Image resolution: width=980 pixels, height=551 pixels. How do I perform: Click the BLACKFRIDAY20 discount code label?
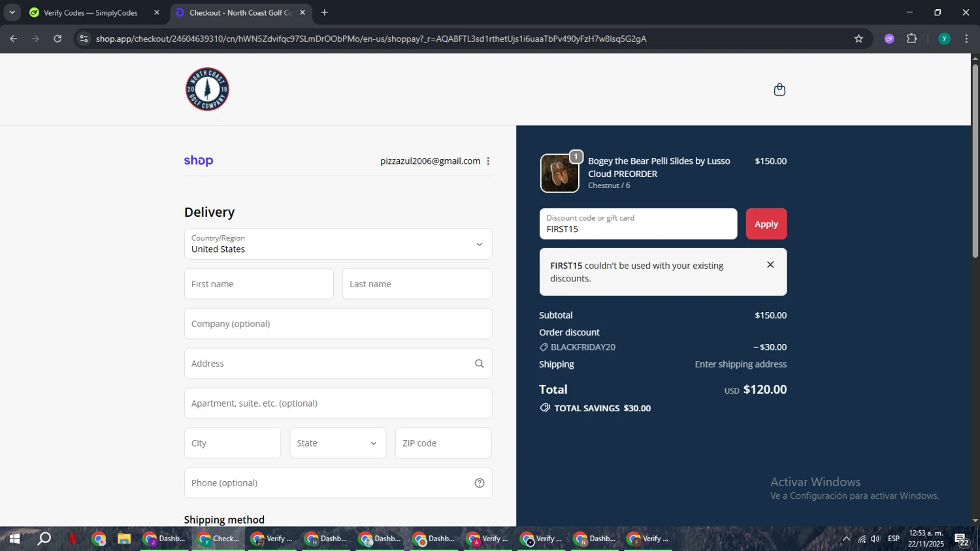point(583,347)
